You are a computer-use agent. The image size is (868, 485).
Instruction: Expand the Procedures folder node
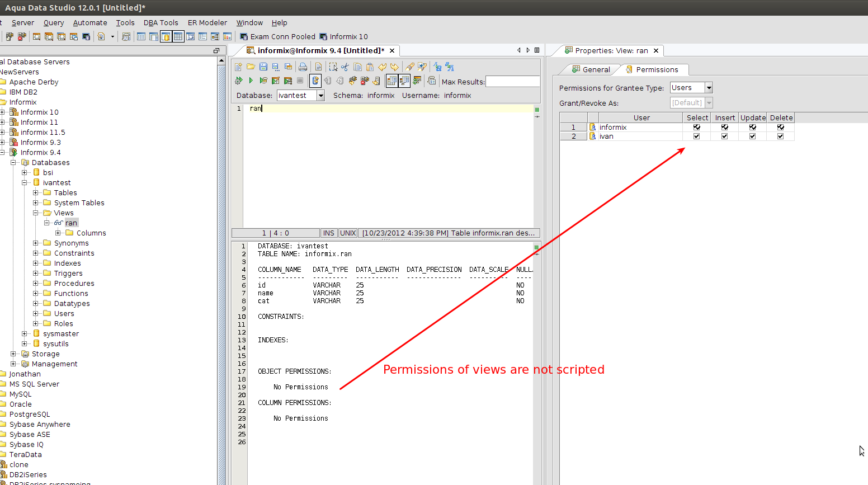point(36,283)
